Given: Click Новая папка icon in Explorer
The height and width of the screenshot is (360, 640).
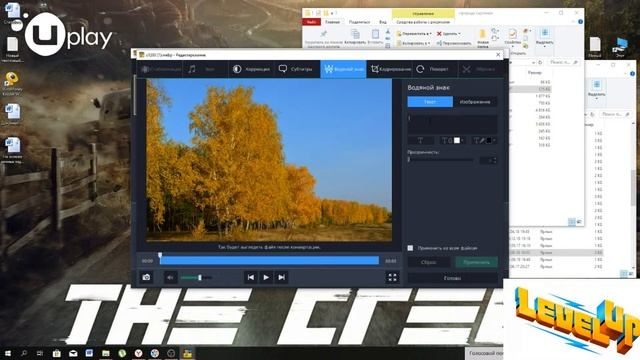Looking at the screenshot, I should pos(483,38).
